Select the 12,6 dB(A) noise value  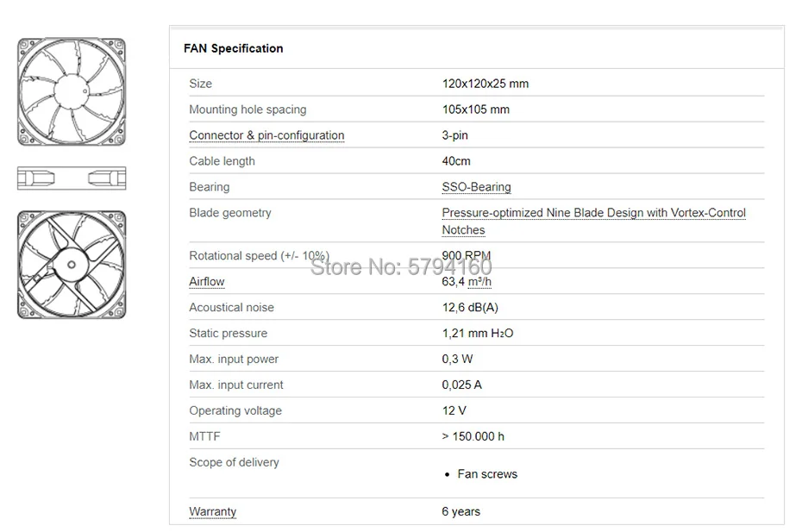click(470, 308)
